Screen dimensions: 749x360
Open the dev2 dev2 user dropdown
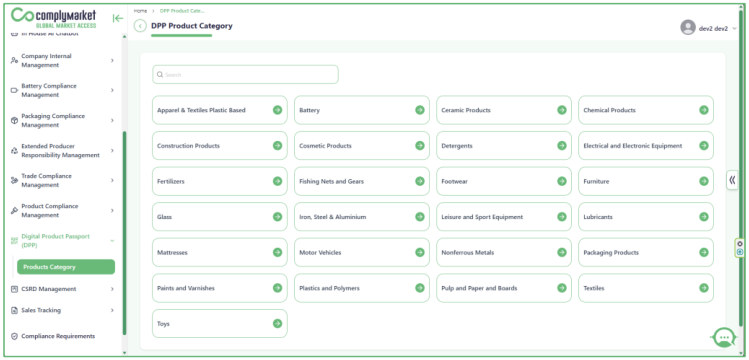pyautogui.click(x=708, y=28)
